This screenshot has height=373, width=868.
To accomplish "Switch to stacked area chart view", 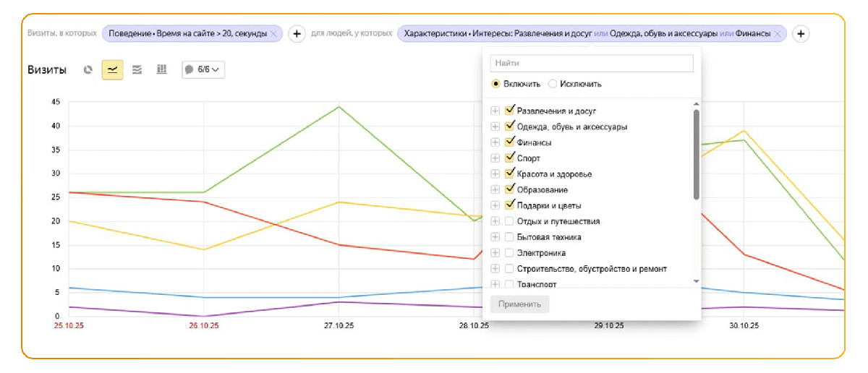I will pos(137,69).
